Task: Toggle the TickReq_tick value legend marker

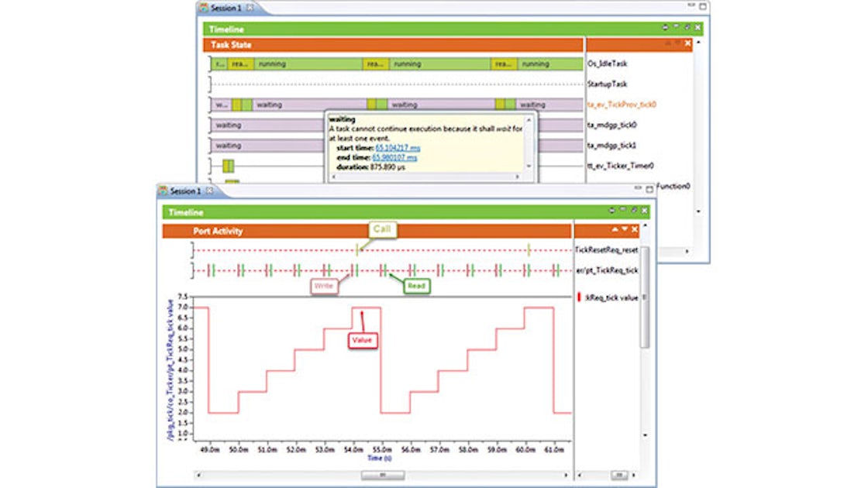Action: tap(579, 297)
